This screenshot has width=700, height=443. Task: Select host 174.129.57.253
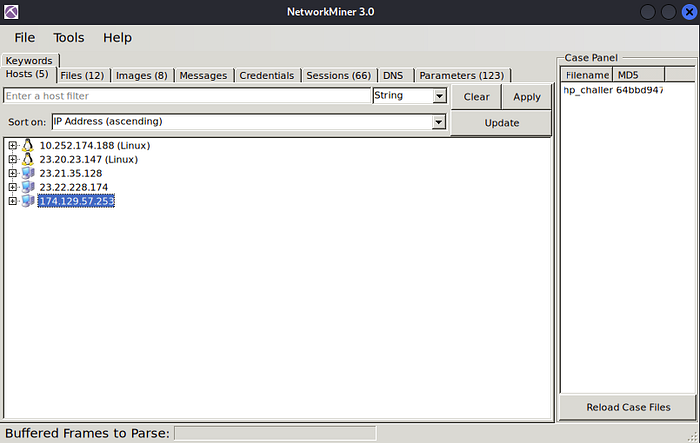click(76, 201)
